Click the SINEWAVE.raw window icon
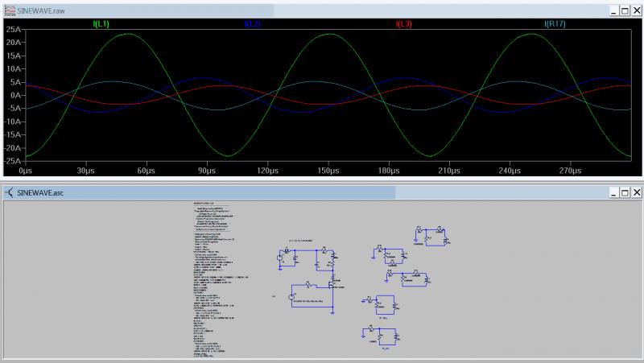 click(x=8, y=10)
